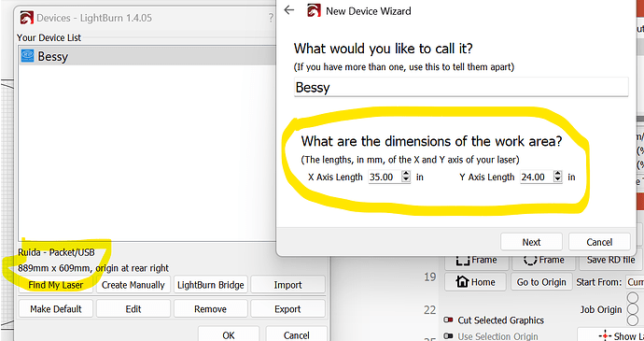Click the Find My Laser button
The height and width of the screenshot is (341, 644).
pos(56,285)
